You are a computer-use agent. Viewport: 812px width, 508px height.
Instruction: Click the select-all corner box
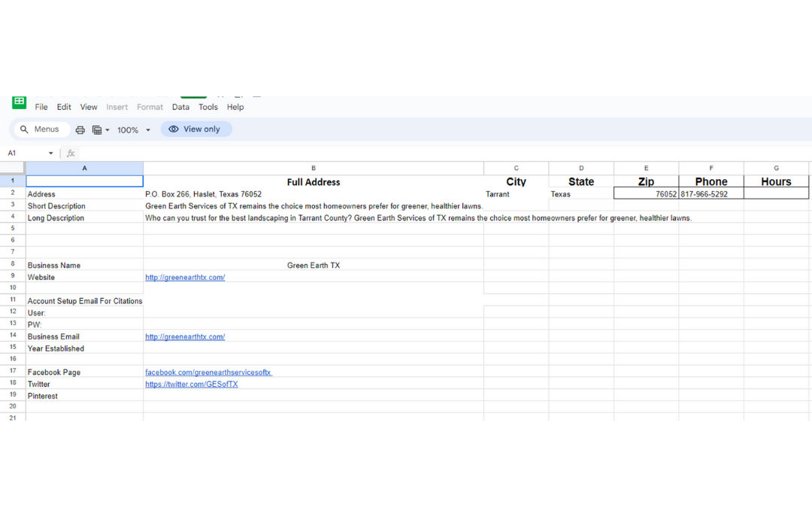[x=13, y=168]
